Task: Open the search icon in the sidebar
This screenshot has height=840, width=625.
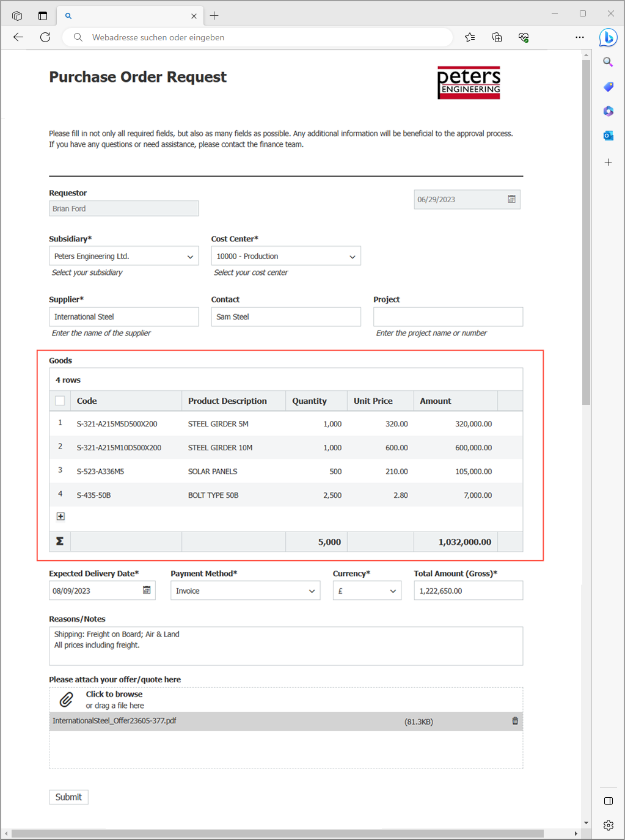Action: pos(608,62)
